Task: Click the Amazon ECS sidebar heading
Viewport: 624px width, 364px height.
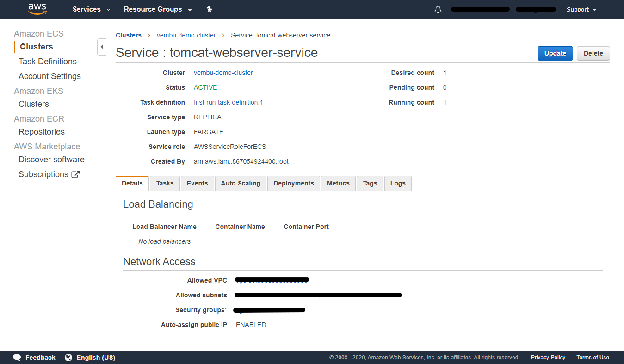Action: [39, 34]
